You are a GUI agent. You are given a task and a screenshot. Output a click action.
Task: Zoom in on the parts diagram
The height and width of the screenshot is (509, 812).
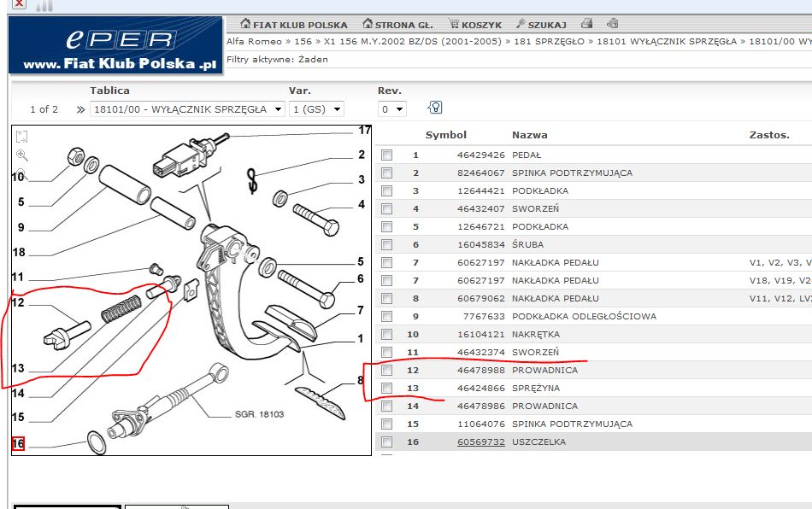[x=21, y=155]
